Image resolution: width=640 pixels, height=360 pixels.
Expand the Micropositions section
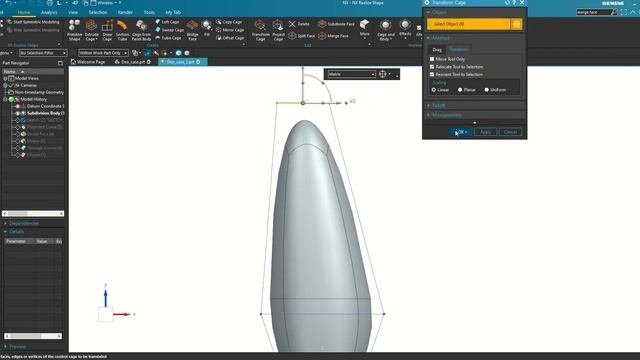[x=428, y=116]
